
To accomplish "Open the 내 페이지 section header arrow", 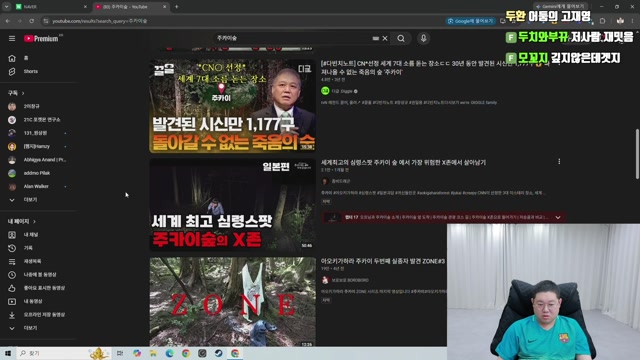I will [x=34, y=221].
